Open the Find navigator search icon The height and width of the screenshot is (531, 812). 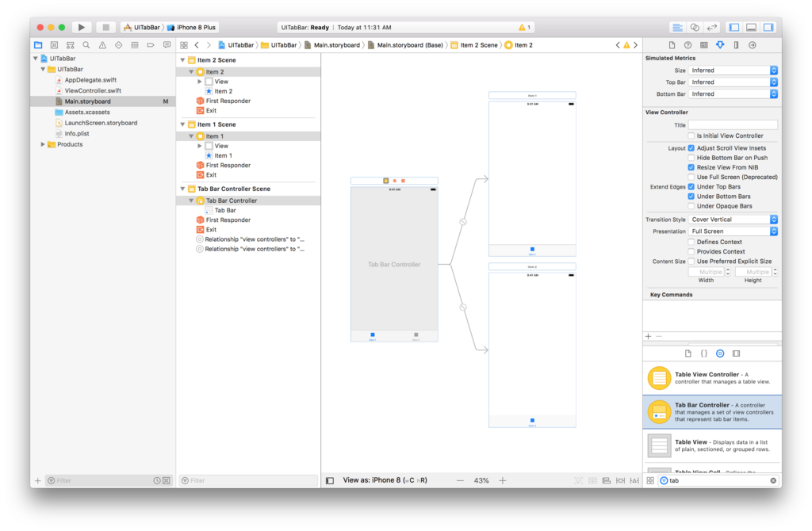86,45
